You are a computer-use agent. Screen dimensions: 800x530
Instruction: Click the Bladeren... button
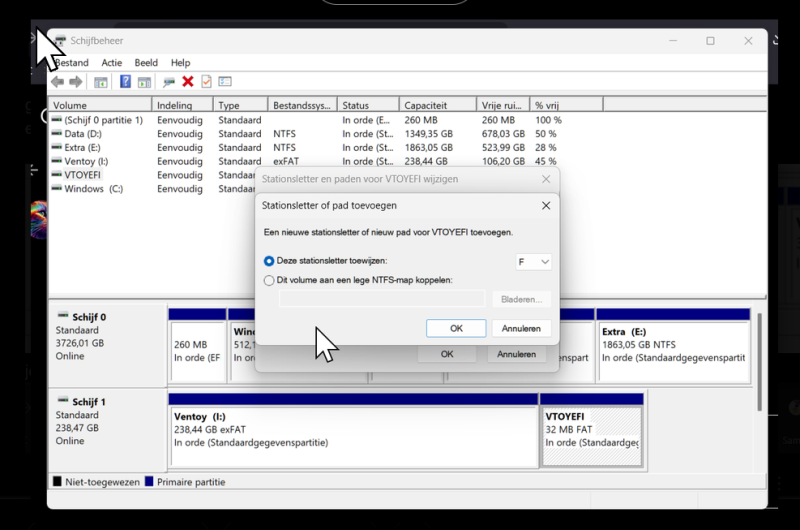click(521, 299)
